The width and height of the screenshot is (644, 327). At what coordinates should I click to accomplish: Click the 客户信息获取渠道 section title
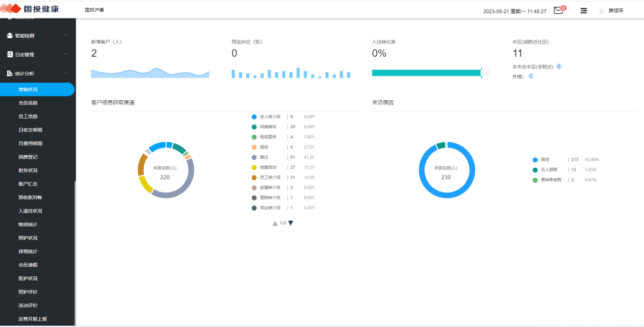113,103
